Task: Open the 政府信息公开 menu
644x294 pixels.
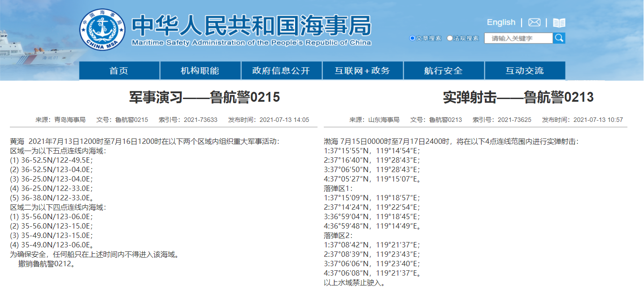Action: coord(281,71)
